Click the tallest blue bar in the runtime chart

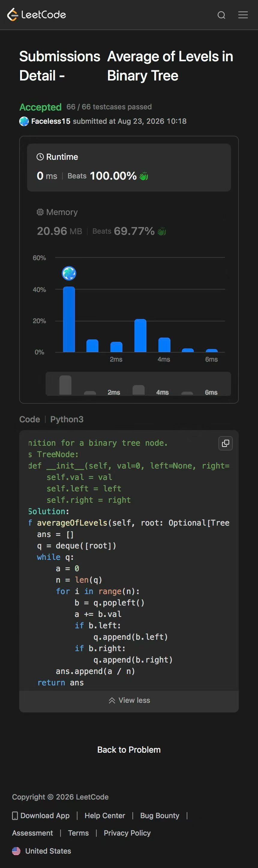(x=69, y=320)
